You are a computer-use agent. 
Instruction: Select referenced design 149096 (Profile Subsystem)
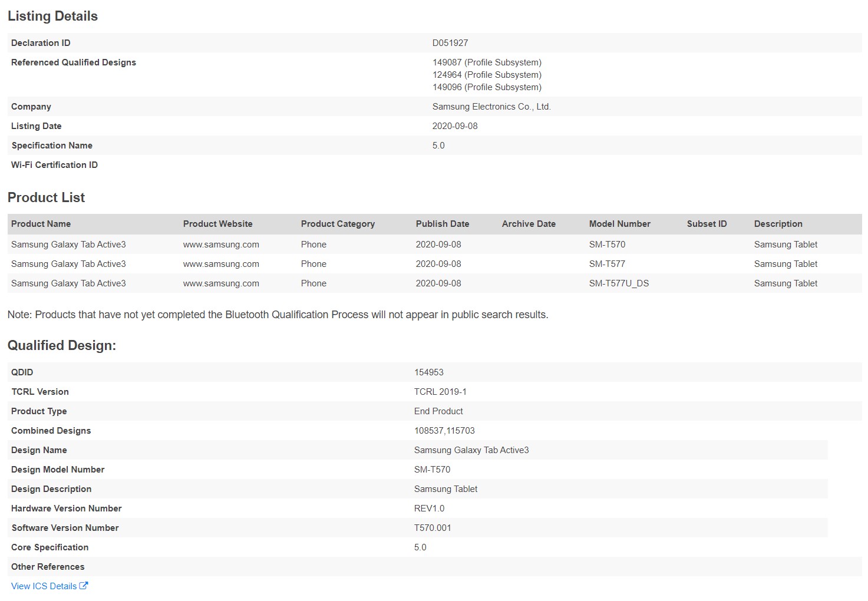487,87
